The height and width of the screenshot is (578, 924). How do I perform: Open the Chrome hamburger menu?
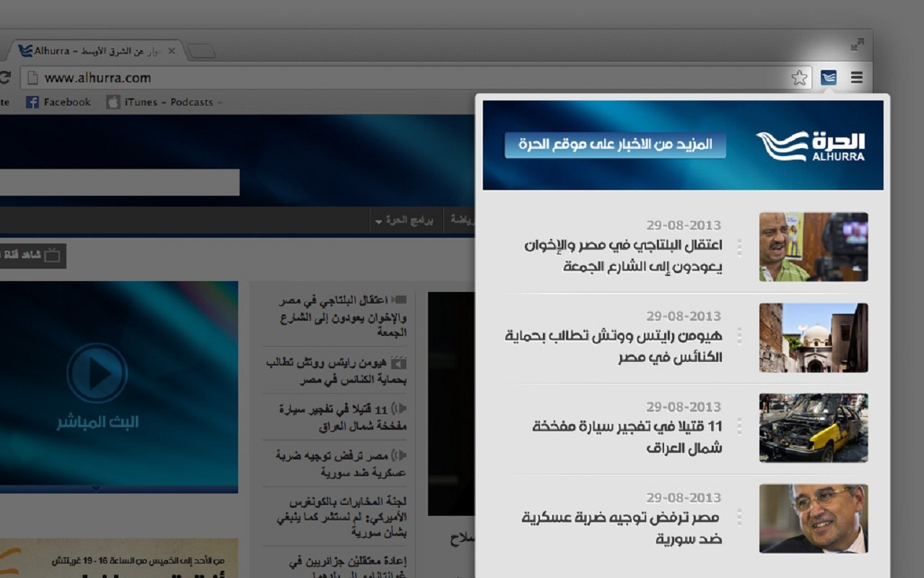(857, 78)
